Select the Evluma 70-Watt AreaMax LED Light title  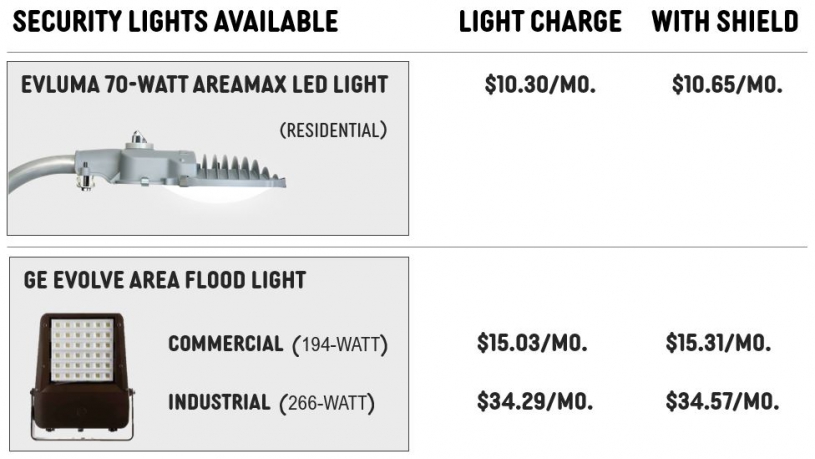(x=204, y=85)
